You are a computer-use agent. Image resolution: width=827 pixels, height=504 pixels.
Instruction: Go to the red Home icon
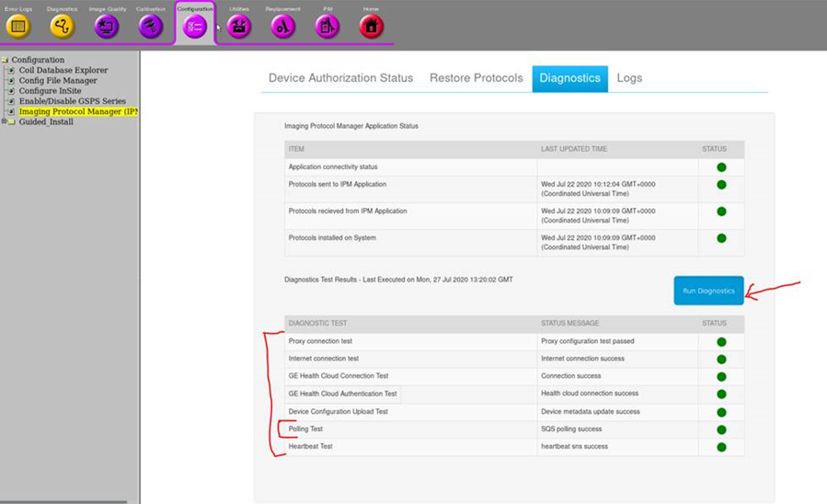click(x=372, y=26)
